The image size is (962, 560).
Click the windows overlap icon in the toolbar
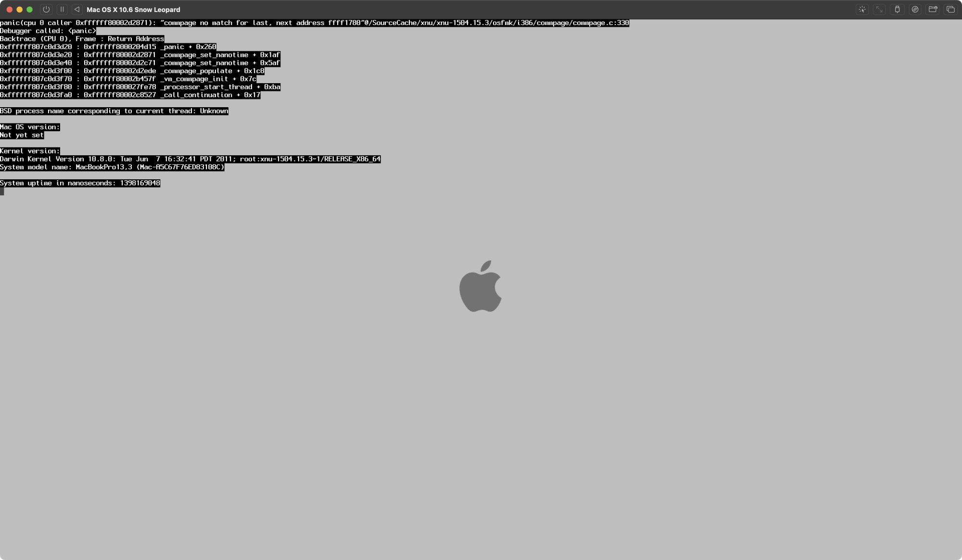point(950,9)
